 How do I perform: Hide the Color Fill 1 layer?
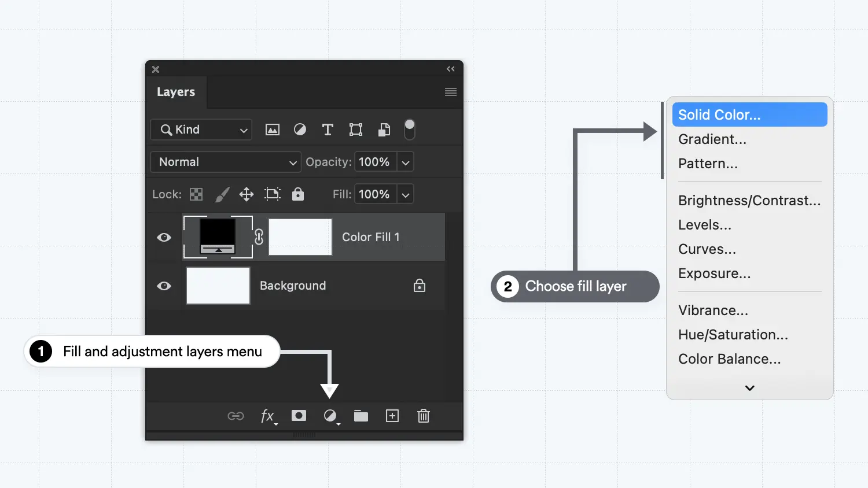(164, 237)
